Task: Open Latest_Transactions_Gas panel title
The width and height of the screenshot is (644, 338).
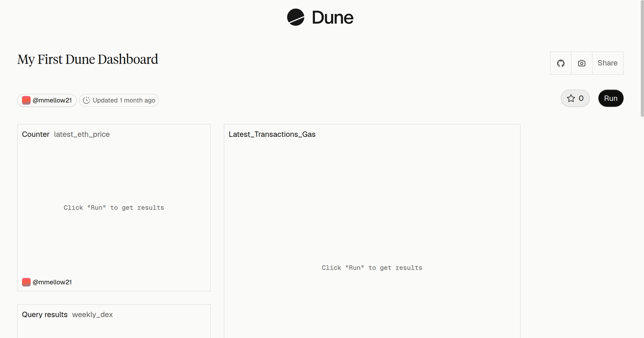Action: [x=272, y=134]
